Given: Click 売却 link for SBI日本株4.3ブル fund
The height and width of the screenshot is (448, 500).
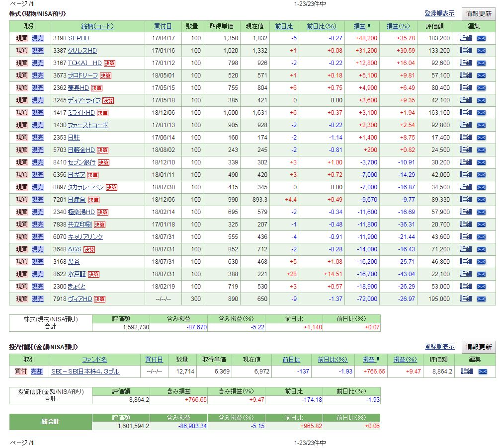Looking at the screenshot, I should click(x=37, y=372).
